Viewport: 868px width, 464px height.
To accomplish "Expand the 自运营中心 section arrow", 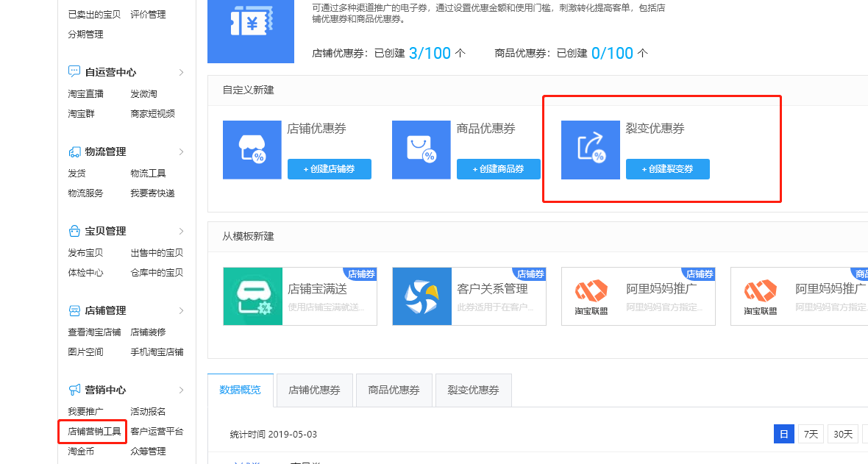I will [x=181, y=72].
